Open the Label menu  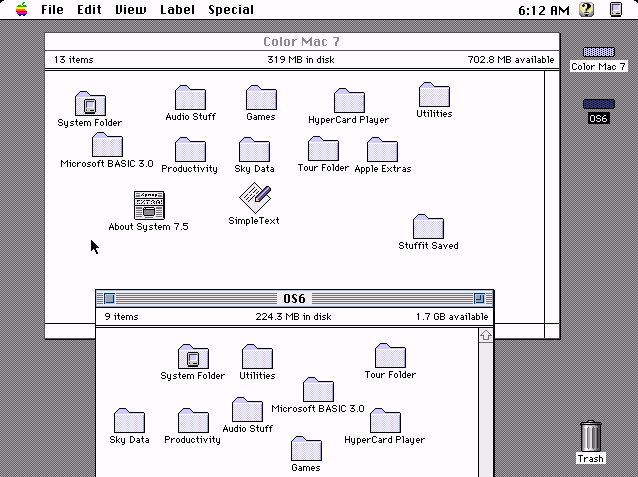[x=177, y=9]
